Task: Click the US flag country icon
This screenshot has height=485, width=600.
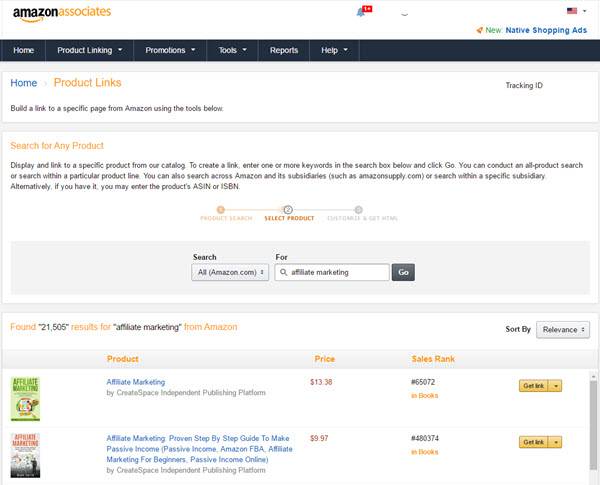Action: [572, 11]
